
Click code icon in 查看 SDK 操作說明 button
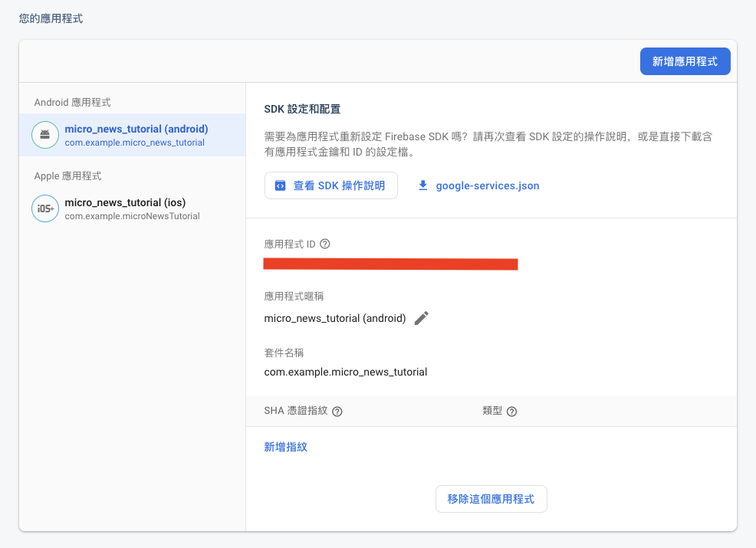click(280, 185)
